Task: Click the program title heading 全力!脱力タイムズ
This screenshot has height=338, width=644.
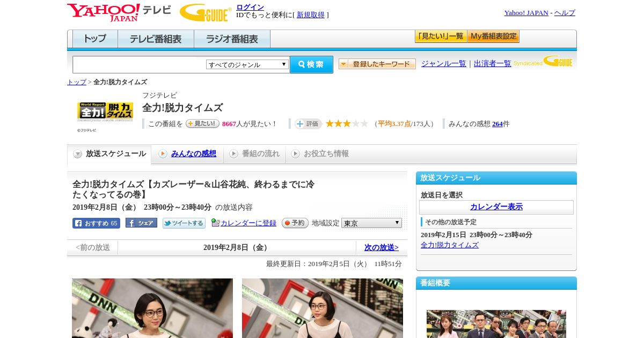Action: coord(182,107)
